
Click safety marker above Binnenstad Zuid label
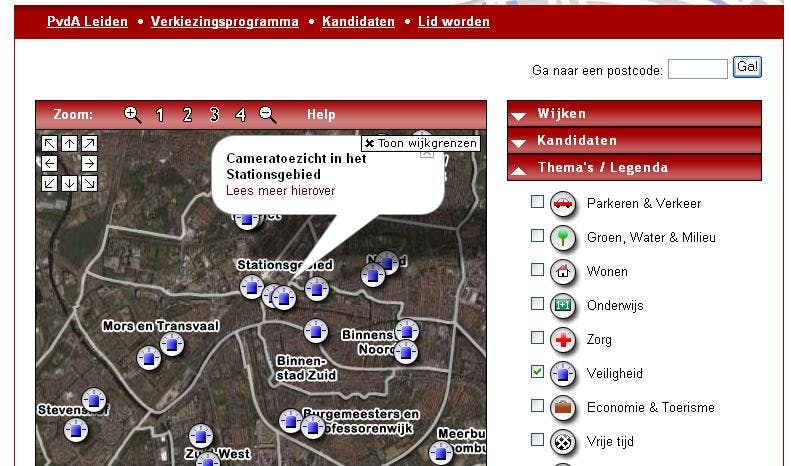click(x=316, y=331)
